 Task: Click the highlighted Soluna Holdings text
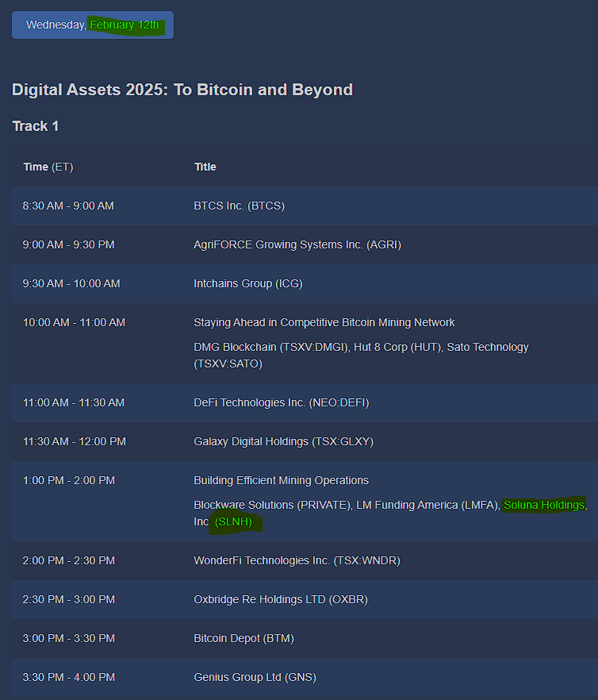(544, 505)
